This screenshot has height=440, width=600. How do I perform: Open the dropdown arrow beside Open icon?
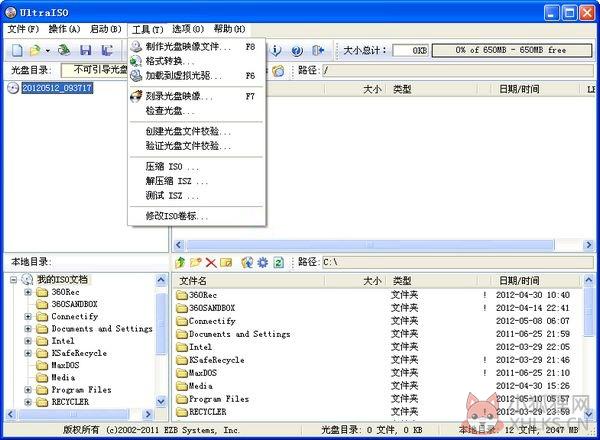47,51
